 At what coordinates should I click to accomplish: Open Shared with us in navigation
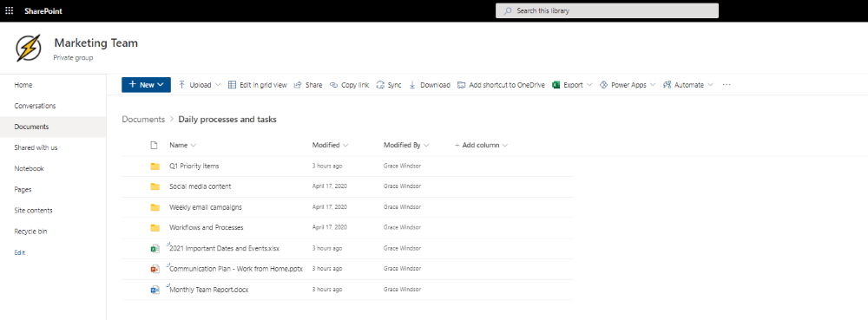(36, 147)
